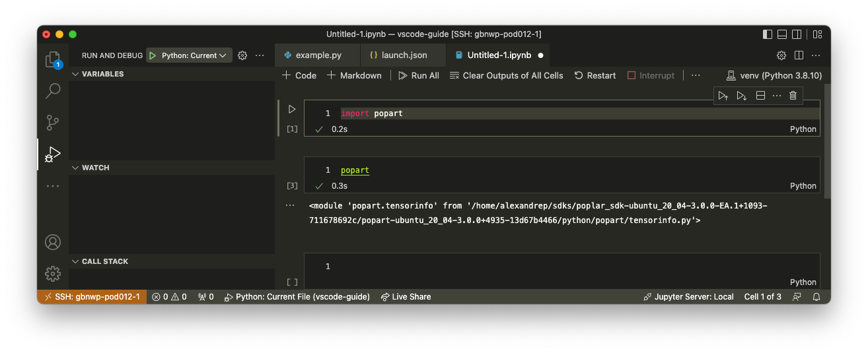Click Cell 1 of 3 status item
The width and height of the screenshot is (868, 353).
tap(762, 297)
